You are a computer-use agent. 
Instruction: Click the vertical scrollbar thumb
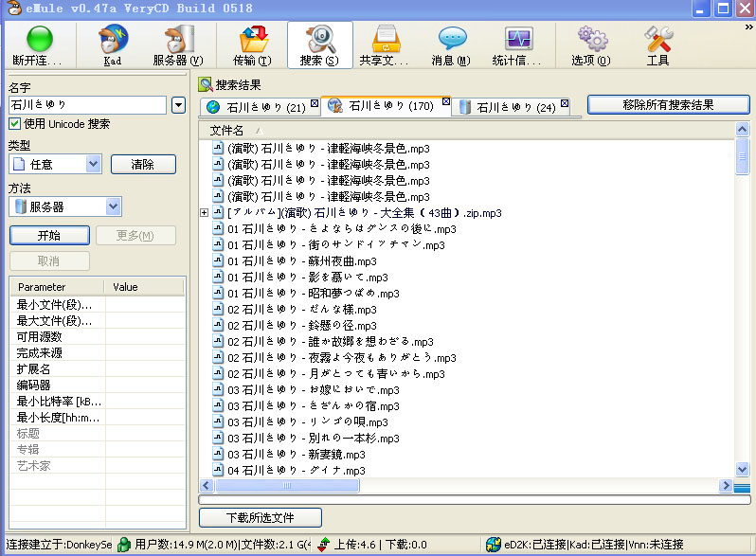pos(742,155)
